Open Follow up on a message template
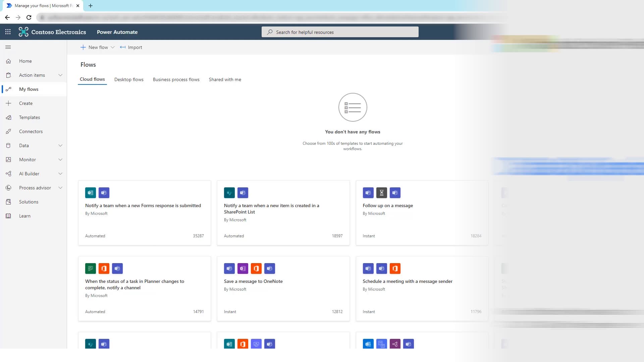Screen dimensions: 644x362 point(422,213)
